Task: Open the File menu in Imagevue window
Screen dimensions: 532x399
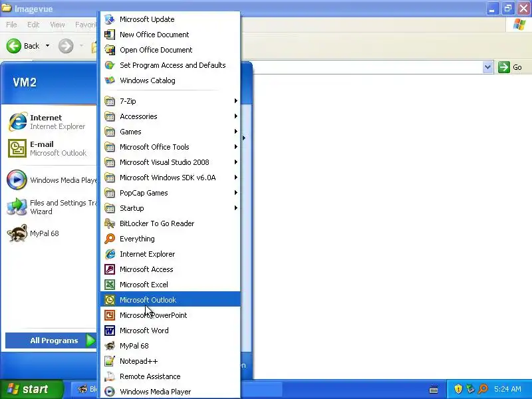Action: pyautogui.click(x=11, y=25)
